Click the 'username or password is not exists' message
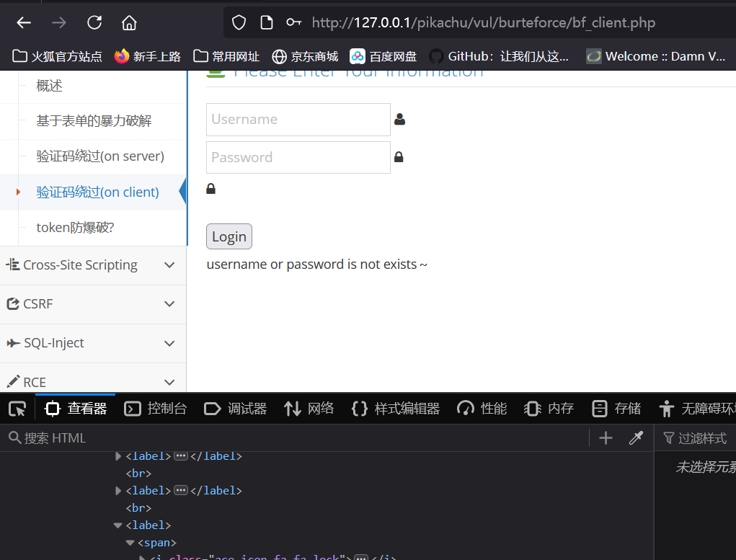 317,265
